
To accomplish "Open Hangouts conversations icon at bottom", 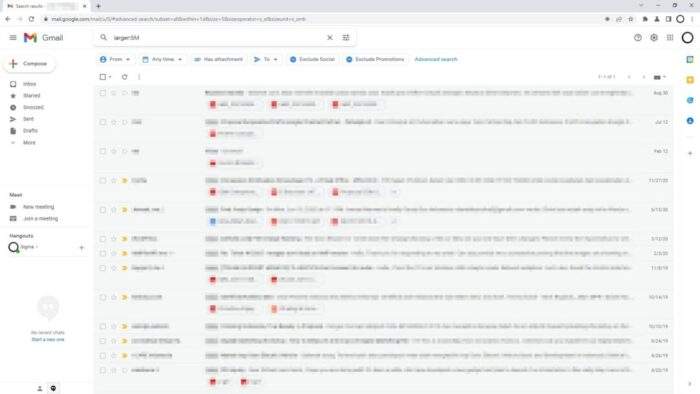I will (x=53, y=389).
